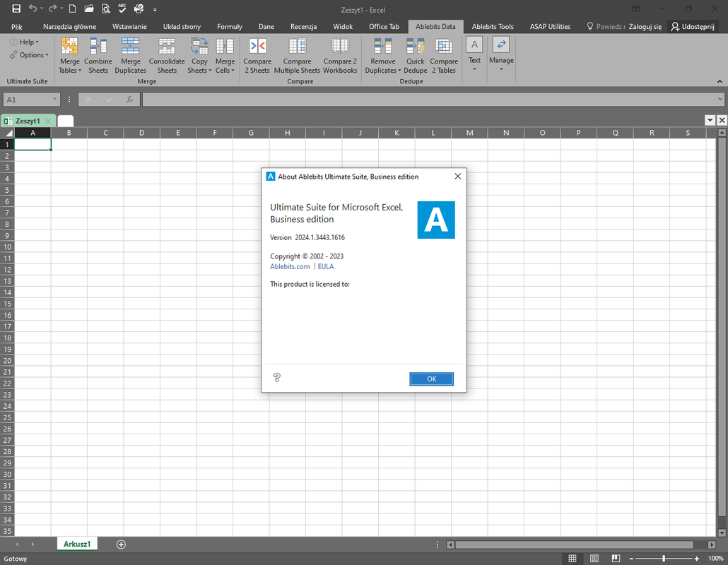Open Compare 2 Workbooks tool
Viewport: 728px width, 565px height.
click(x=340, y=56)
